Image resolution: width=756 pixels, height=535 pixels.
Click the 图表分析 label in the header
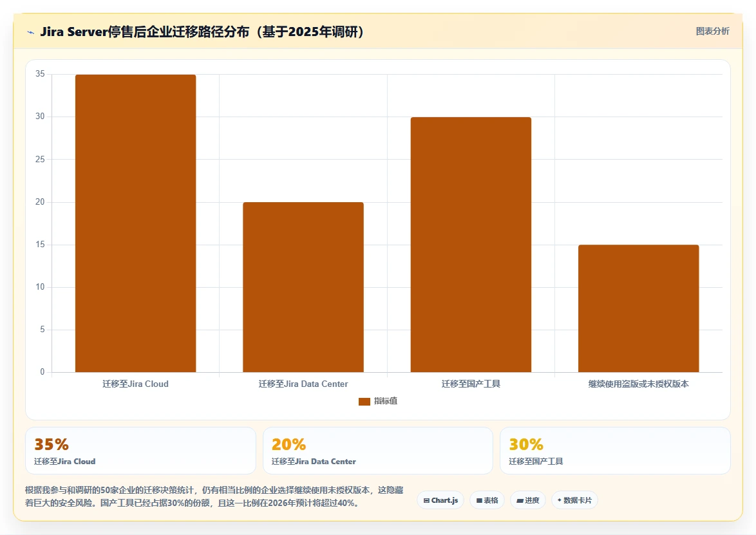712,32
